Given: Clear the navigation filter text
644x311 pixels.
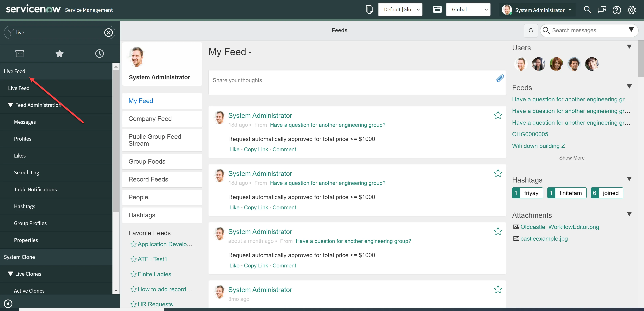Looking at the screenshot, I should [108, 32].
